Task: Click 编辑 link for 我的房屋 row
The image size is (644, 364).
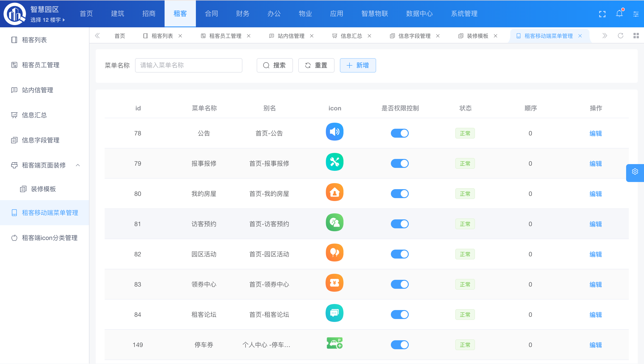Action: (595, 194)
